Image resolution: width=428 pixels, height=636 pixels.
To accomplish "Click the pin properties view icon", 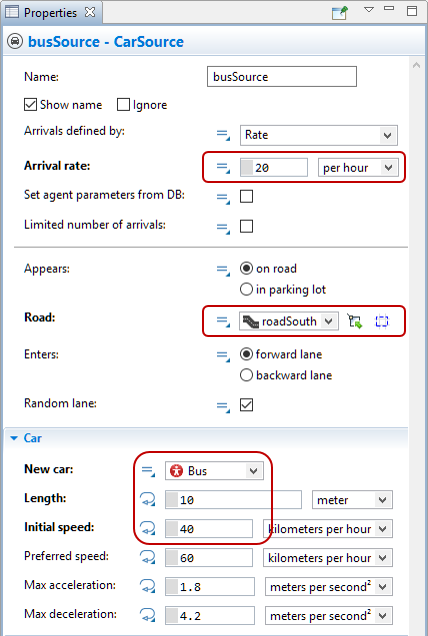I will click(x=340, y=13).
